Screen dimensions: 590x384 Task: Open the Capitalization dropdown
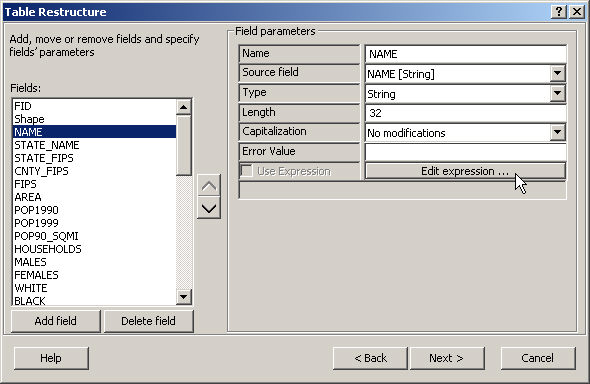557,132
